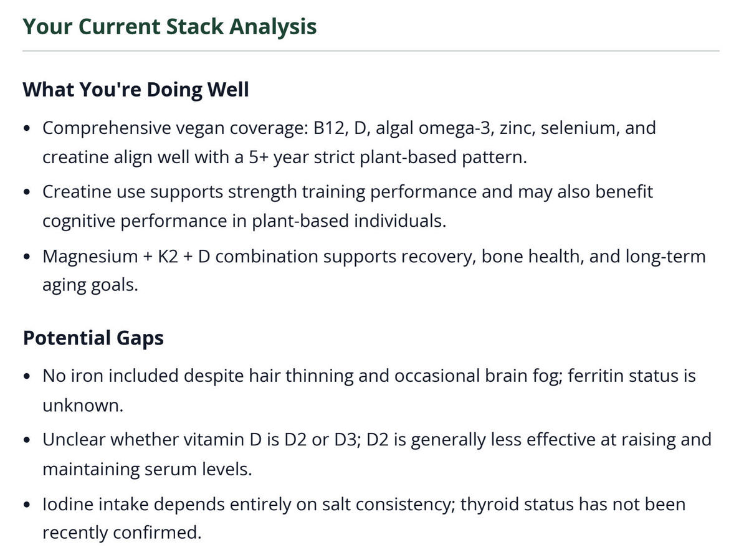Click the 'Potential Gaps' subheading
This screenshot has height=560, width=744.
point(93,338)
